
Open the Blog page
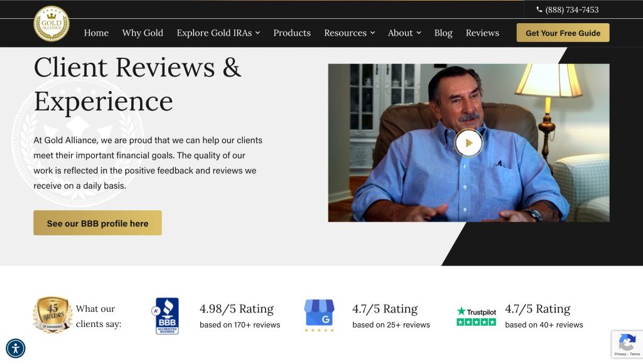443,33
